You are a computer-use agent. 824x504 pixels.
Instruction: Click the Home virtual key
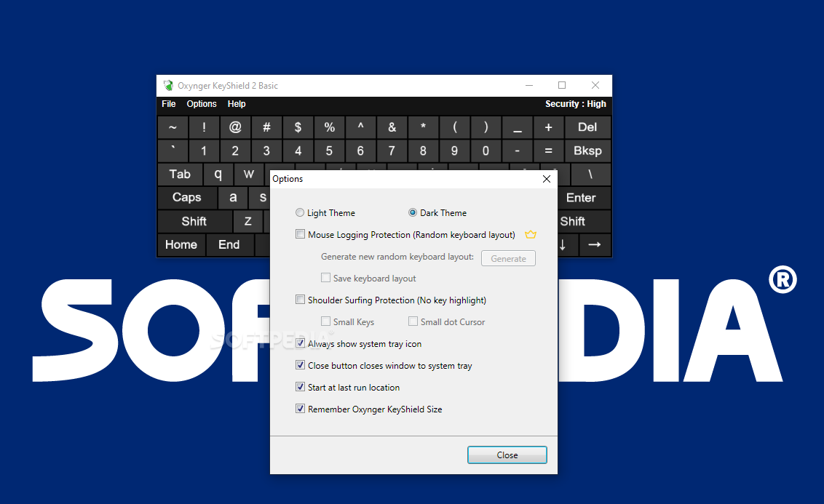pyautogui.click(x=181, y=244)
